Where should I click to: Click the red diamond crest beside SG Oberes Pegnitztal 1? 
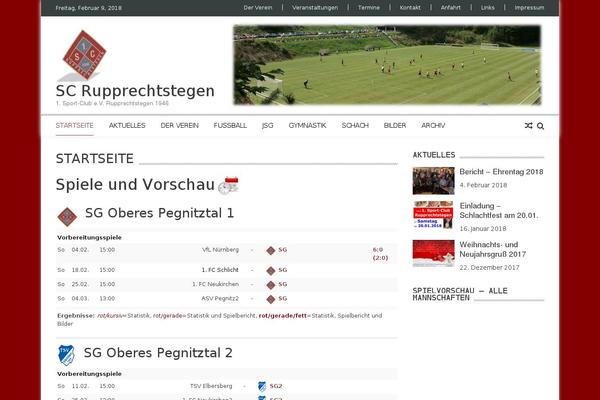(x=67, y=217)
